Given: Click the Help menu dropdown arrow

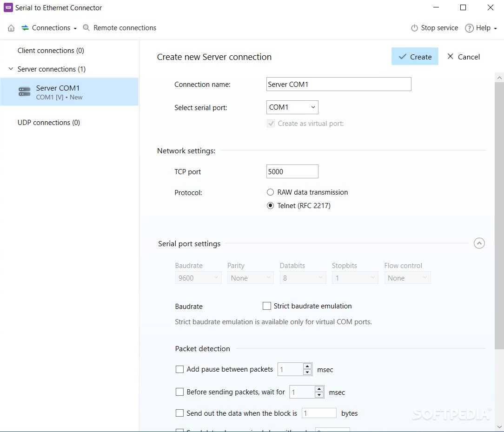Looking at the screenshot, I should pyautogui.click(x=495, y=29).
